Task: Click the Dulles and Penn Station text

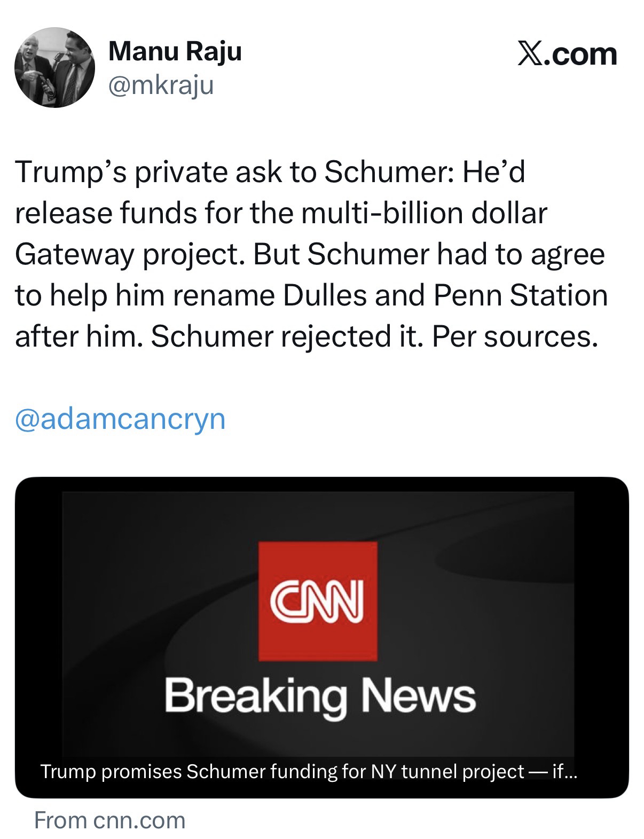Action: coord(445,295)
